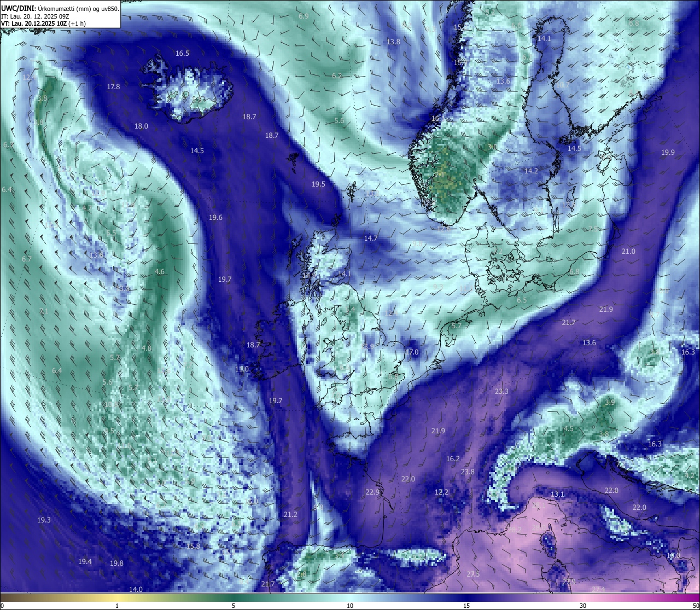Click the 4.6 value label
700x610 pixels.
coord(160,272)
